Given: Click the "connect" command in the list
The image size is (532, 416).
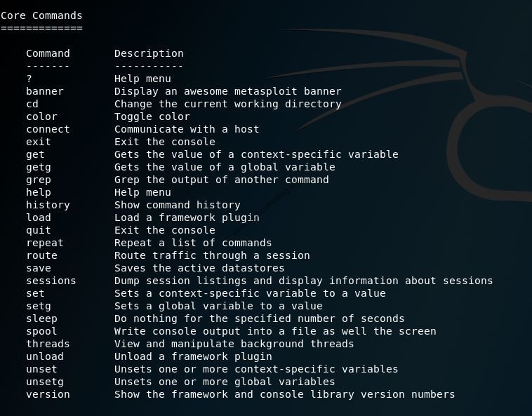Looking at the screenshot, I should point(48,129).
